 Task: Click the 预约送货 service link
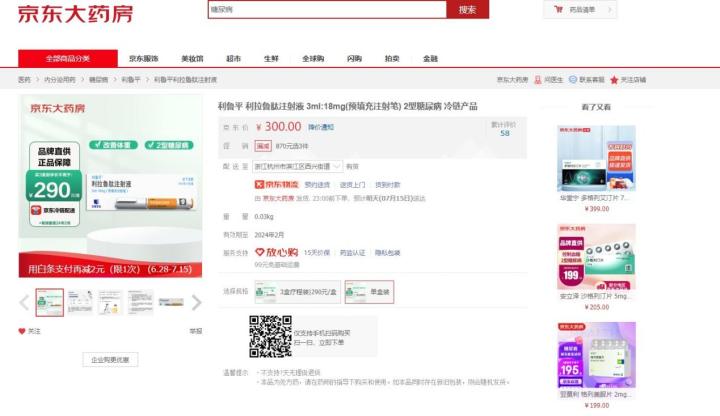click(317, 185)
